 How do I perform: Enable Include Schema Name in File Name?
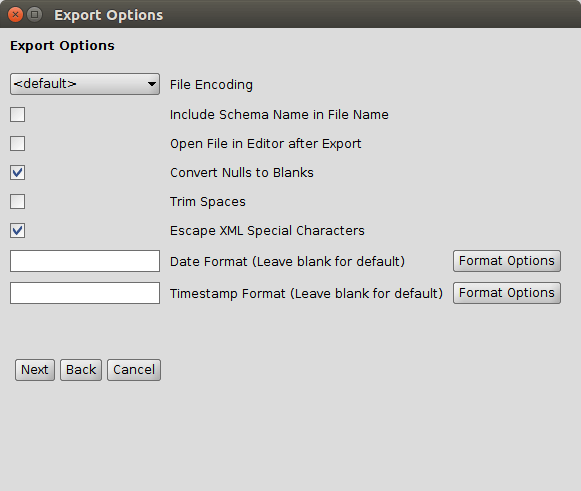click(17, 115)
